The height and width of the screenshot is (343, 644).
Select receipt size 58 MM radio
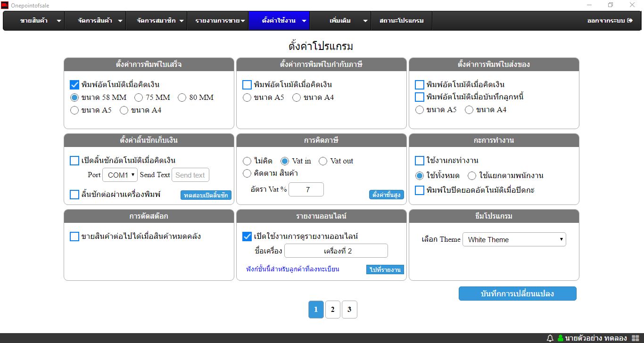74,98
